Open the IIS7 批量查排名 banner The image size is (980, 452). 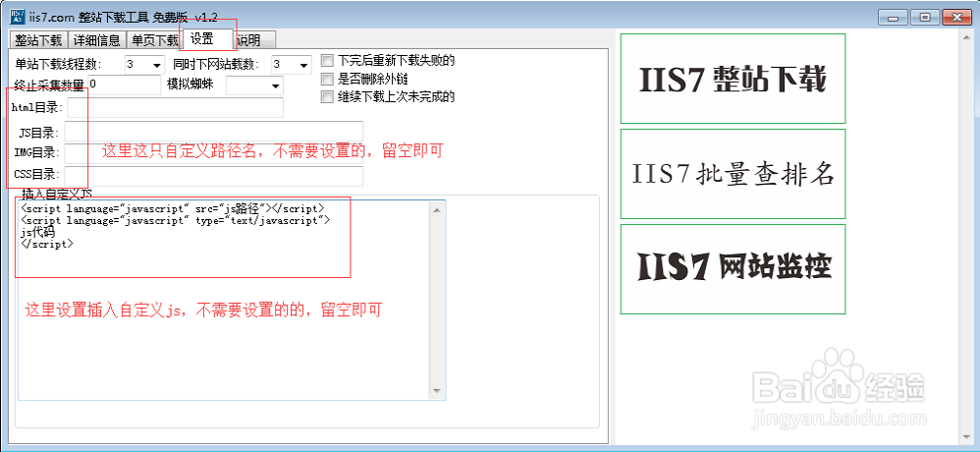tap(733, 174)
